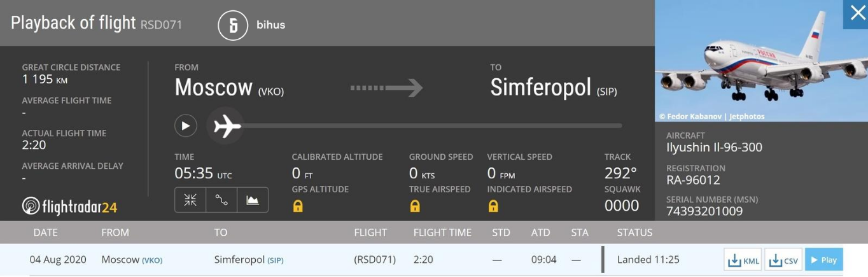Click the blue Play button in the flight row
This screenshot has height=277, width=868.
pos(823,260)
